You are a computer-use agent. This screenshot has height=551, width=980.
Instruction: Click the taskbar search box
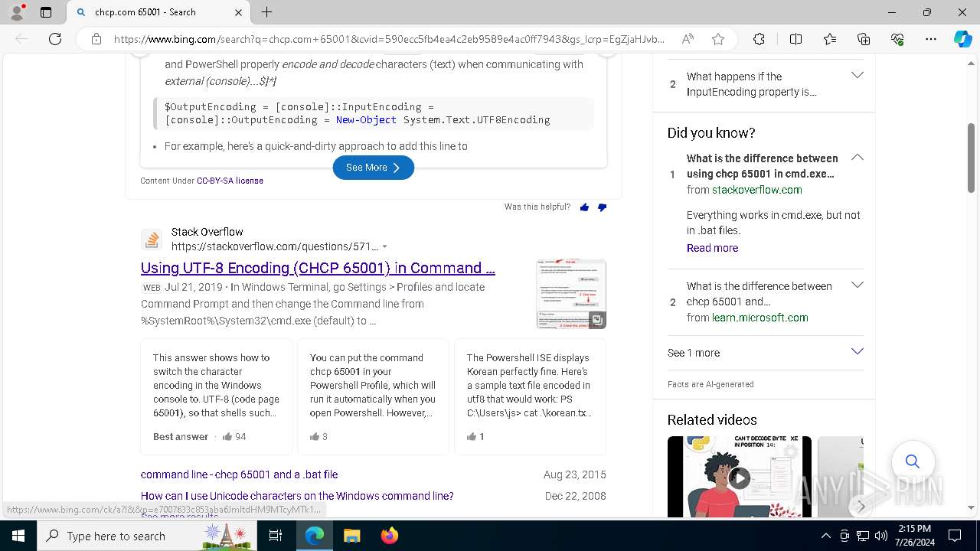[147, 536]
